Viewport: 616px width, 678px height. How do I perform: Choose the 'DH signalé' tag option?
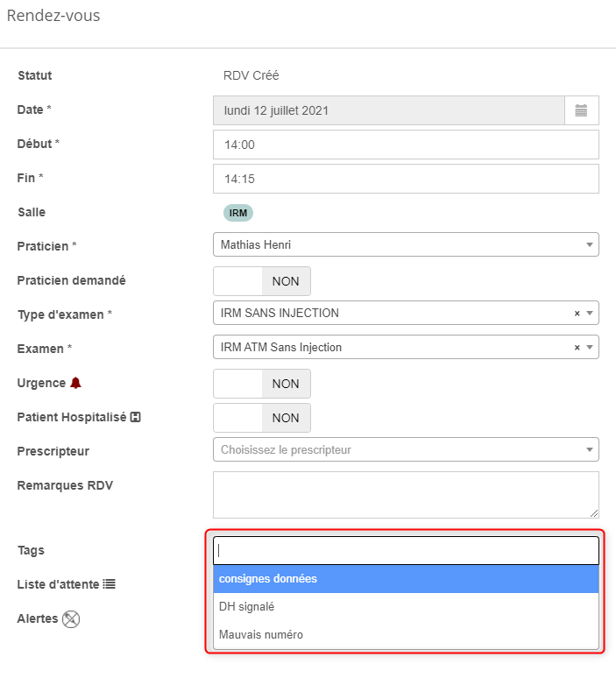(406, 606)
